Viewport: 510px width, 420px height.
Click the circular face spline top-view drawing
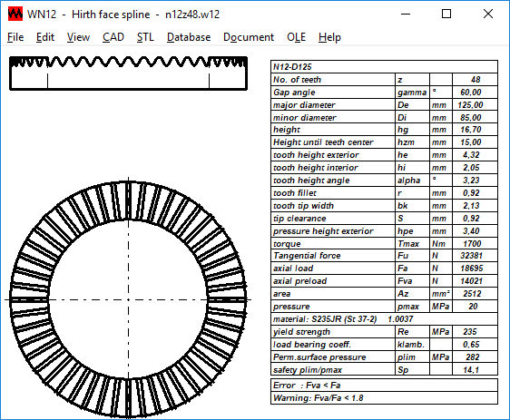[x=129, y=299]
